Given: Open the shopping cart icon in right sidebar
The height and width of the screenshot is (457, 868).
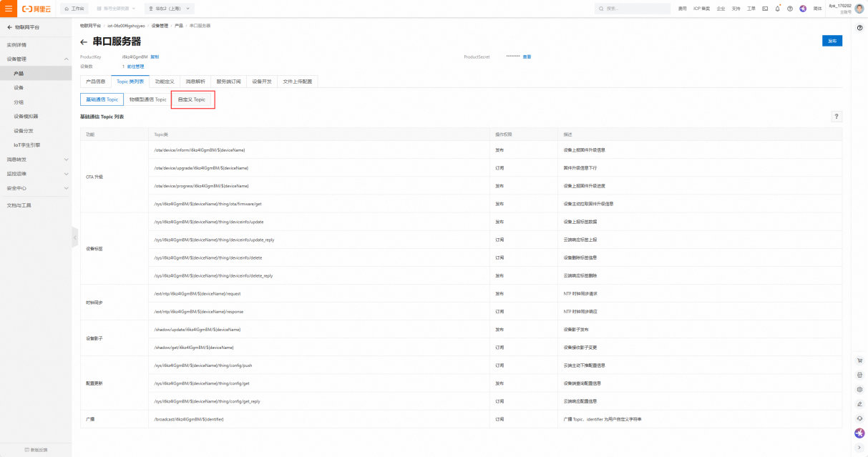Looking at the screenshot, I should (859, 360).
